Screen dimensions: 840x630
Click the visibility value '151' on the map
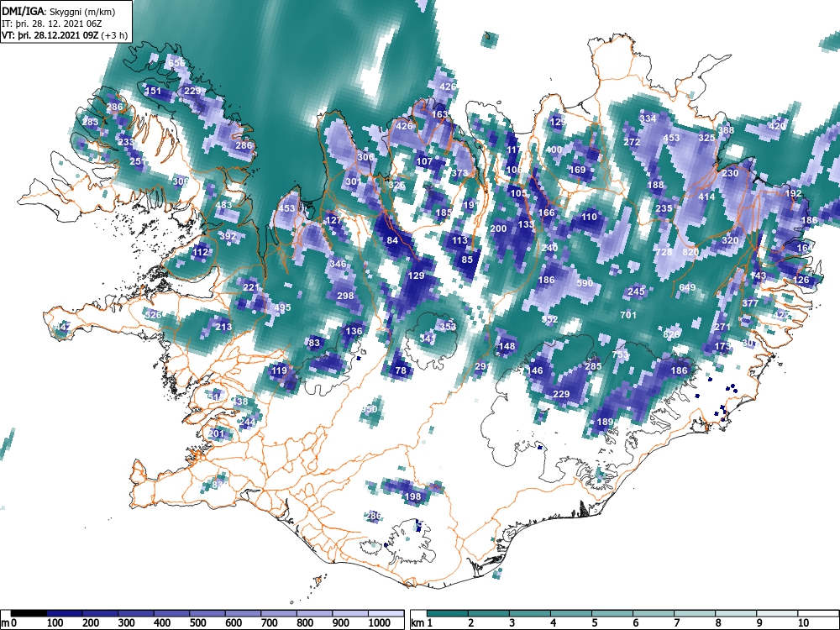(x=153, y=91)
